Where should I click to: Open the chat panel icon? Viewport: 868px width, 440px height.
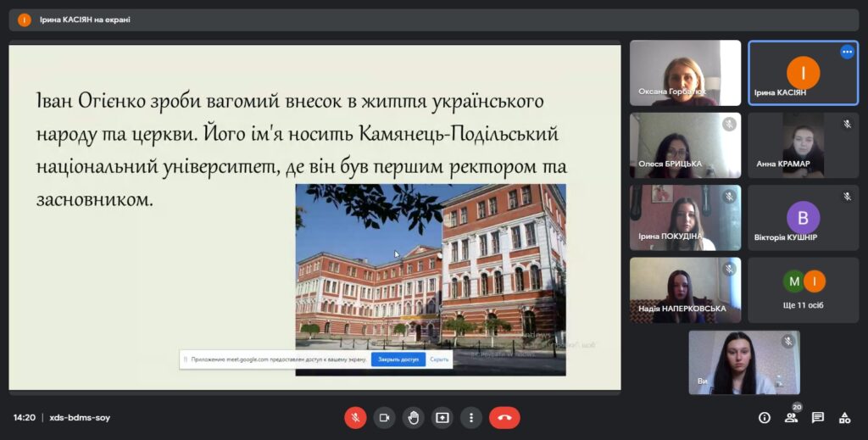coord(818,417)
